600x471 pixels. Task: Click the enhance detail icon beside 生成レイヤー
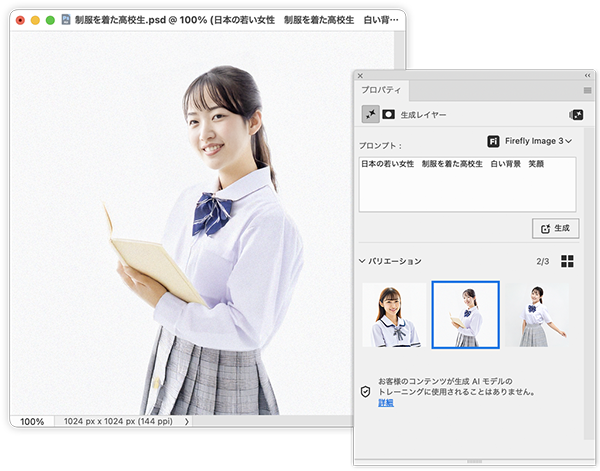tap(576, 114)
